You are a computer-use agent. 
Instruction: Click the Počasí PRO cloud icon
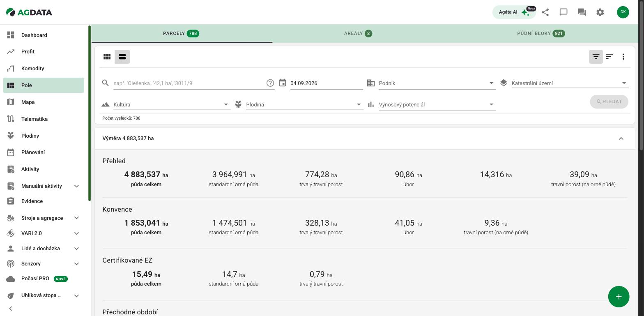(x=11, y=279)
